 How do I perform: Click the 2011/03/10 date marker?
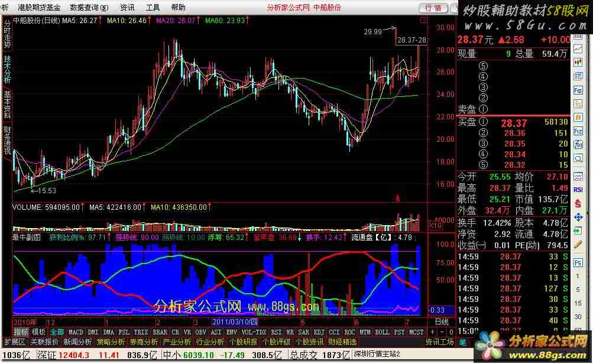[x=235, y=322]
